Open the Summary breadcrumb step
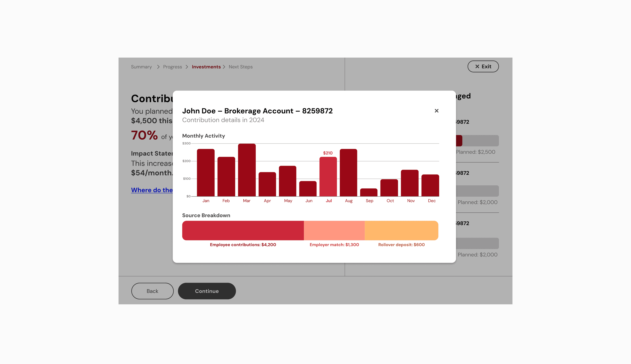The width and height of the screenshot is (631, 364). (141, 67)
